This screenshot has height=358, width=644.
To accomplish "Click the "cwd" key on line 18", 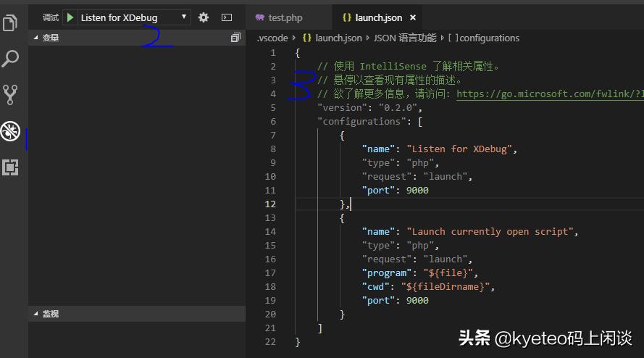I will click(375, 286).
